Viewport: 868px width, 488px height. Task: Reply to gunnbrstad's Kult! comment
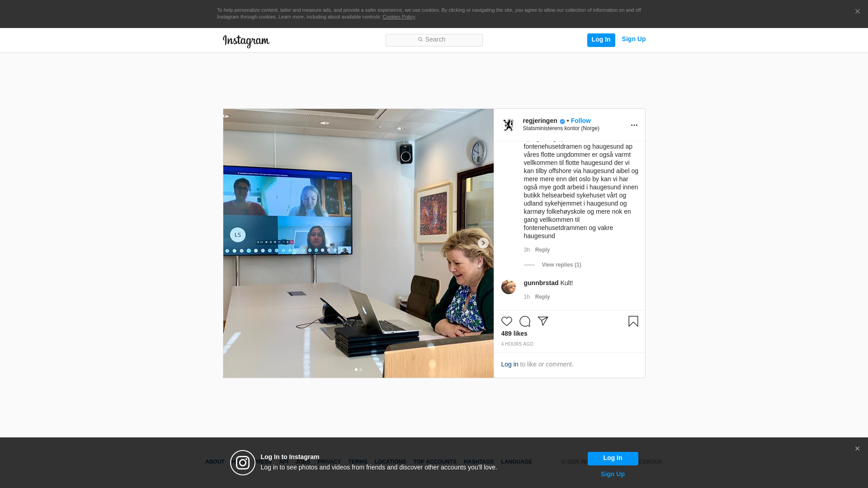[542, 297]
